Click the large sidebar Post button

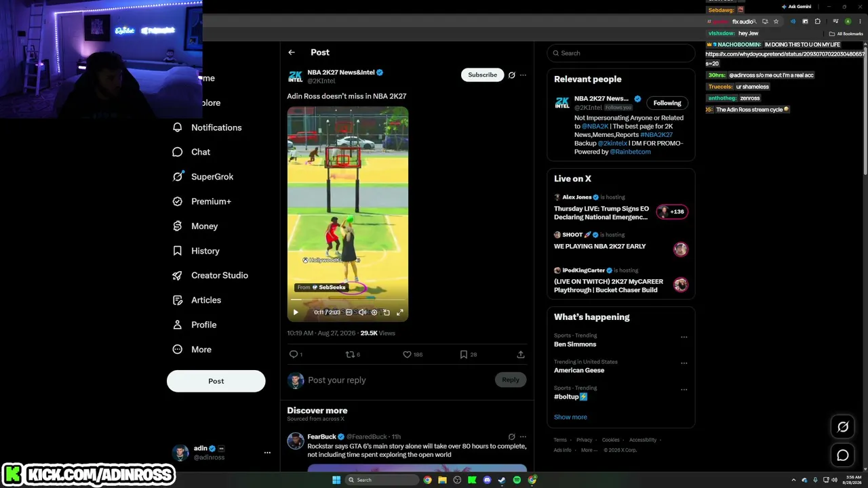216,381
